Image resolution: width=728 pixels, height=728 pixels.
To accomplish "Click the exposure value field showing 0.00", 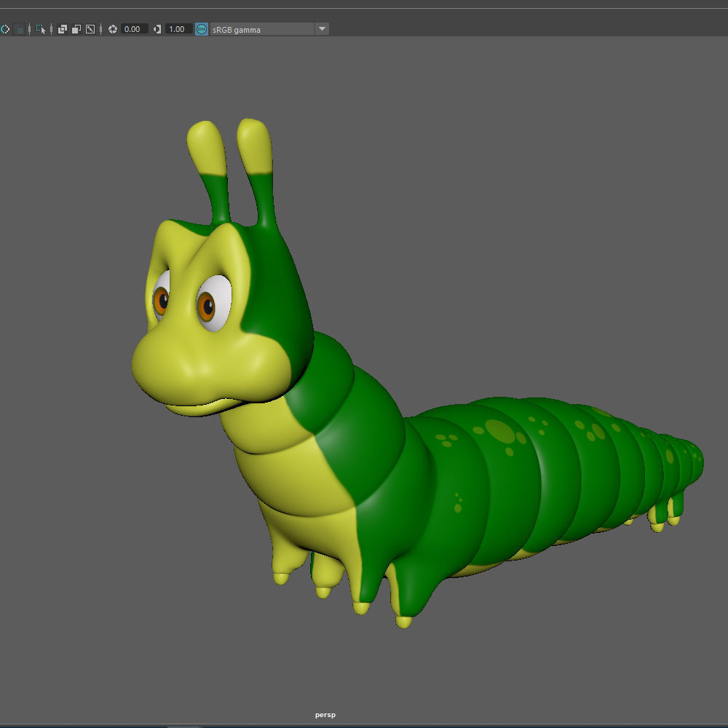I will (x=134, y=29).
